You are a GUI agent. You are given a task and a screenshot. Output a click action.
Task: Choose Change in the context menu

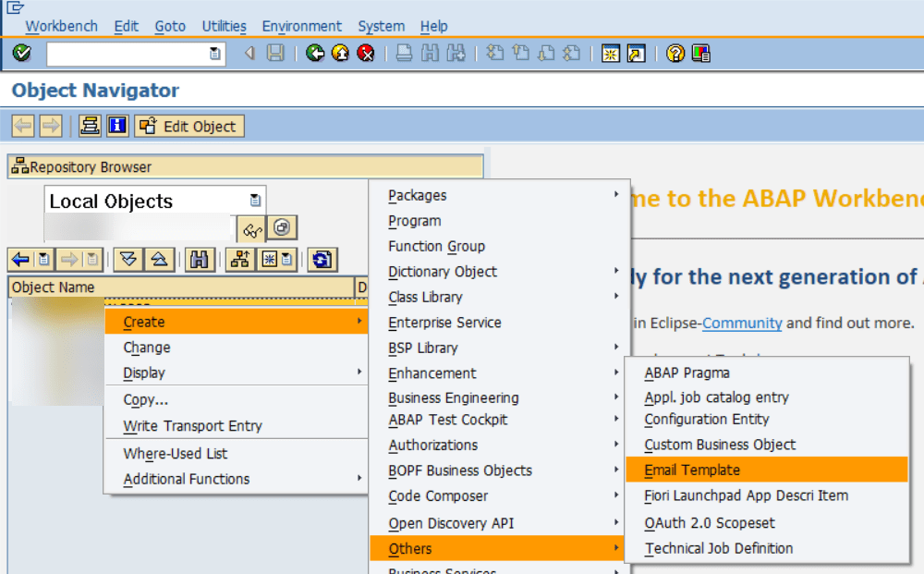[x=147, y=348]
